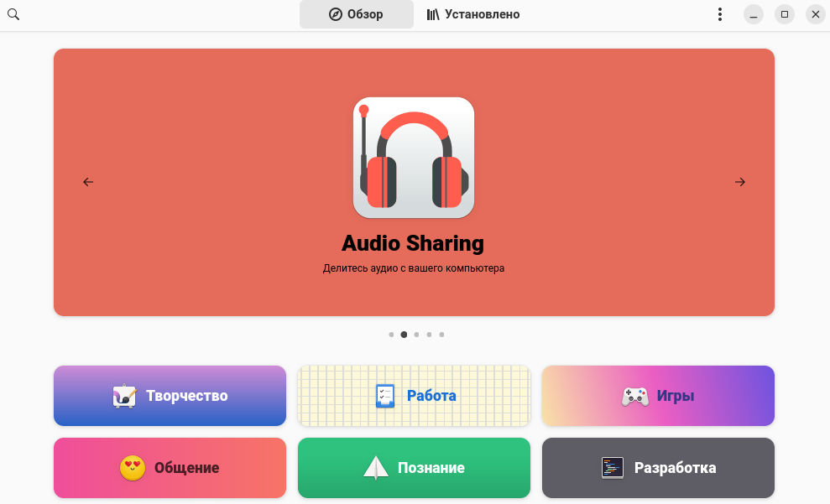
Task: Click the heart-eyes emoji in Общение
Action: (x=133, y=468)
